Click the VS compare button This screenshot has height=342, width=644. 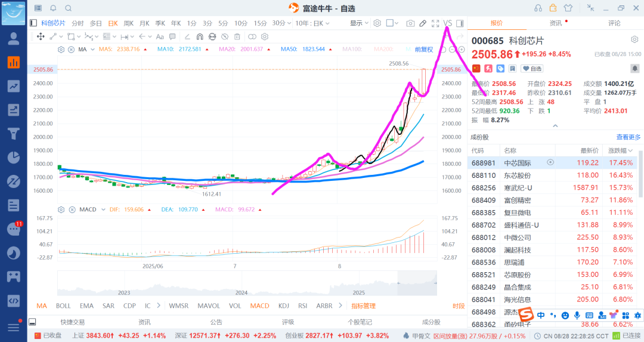[x=448, y=23]
